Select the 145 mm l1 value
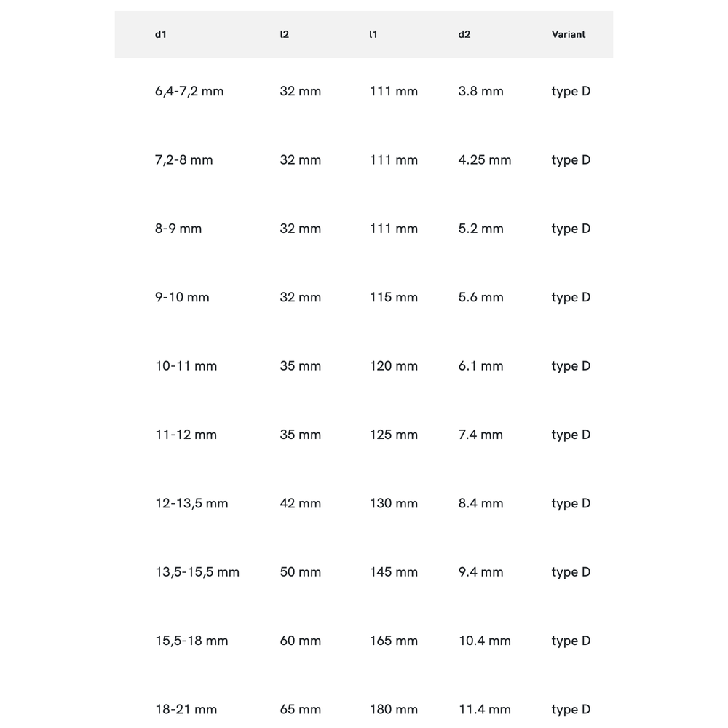728x728 pixels. pos(394,572)
